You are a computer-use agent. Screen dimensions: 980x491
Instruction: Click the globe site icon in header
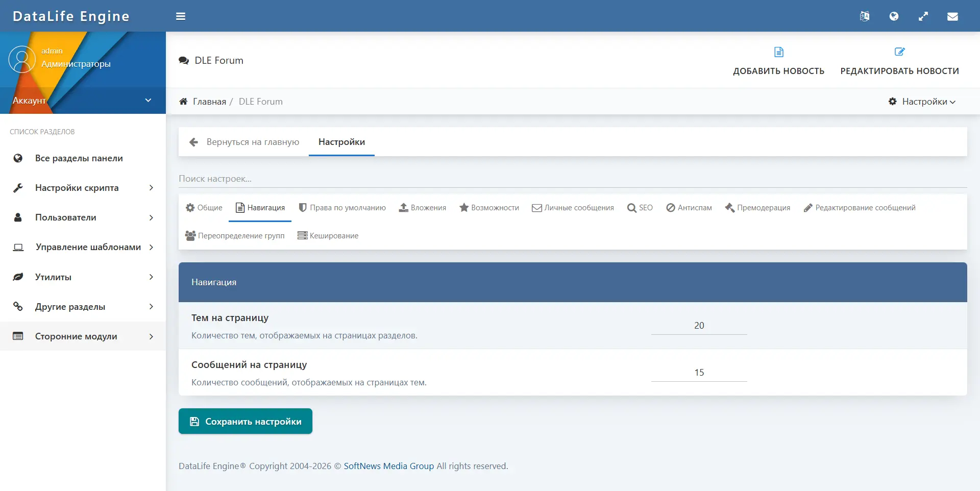point(894,16)
